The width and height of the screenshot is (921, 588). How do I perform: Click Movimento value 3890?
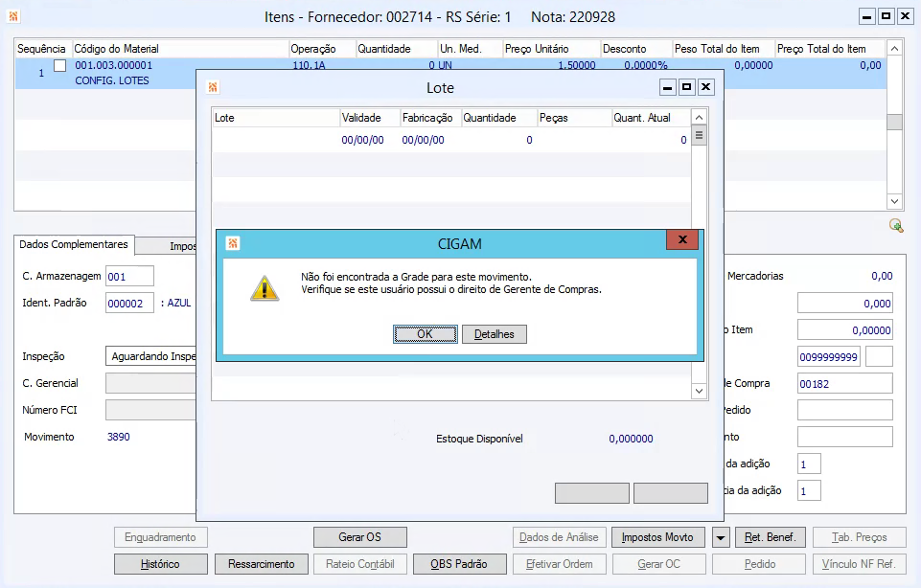pyautogui.click(x=119, y=437)
